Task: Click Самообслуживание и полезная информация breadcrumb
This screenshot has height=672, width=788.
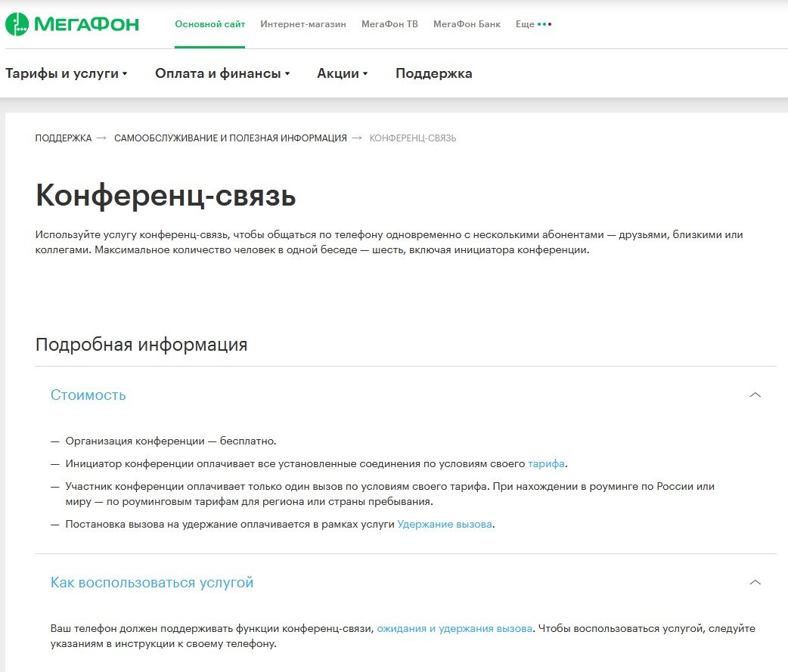Action: click(230, 138)
